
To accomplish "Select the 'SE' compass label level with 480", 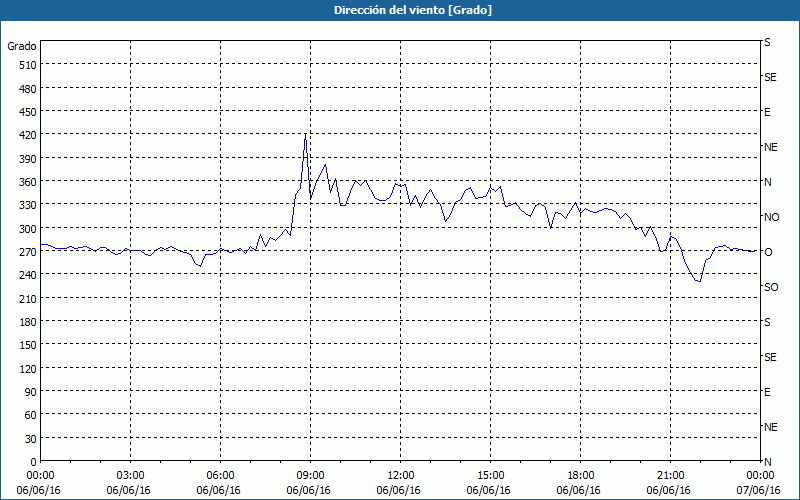I will click(x=770, y=78).
